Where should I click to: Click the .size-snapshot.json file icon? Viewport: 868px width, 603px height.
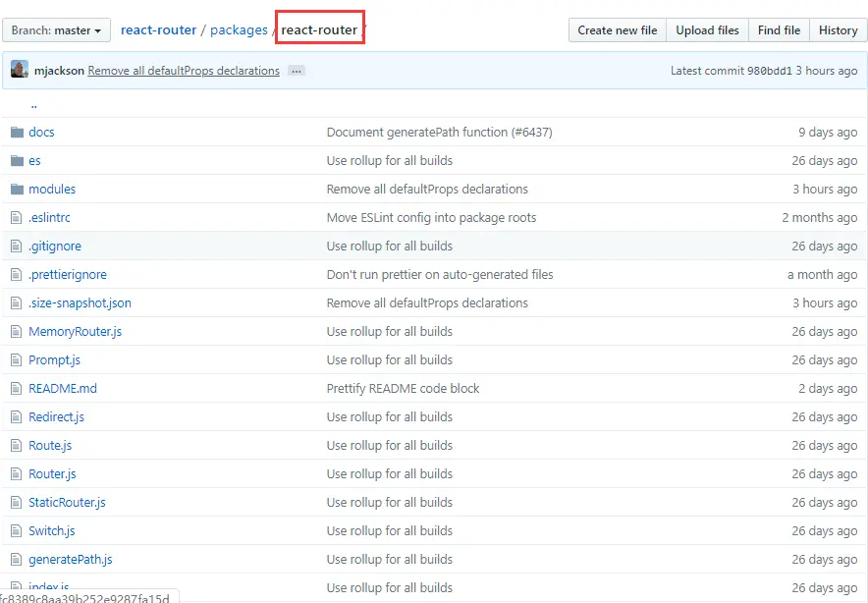point(17,302)
